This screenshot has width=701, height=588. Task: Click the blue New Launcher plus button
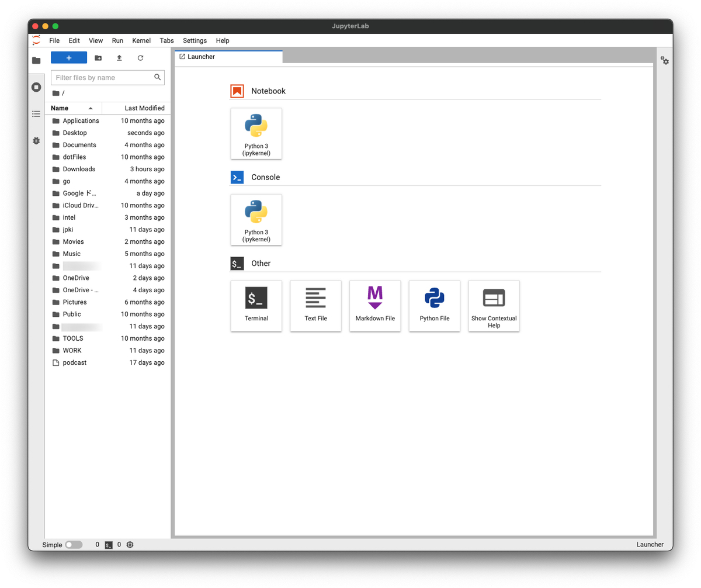point(69,58)
